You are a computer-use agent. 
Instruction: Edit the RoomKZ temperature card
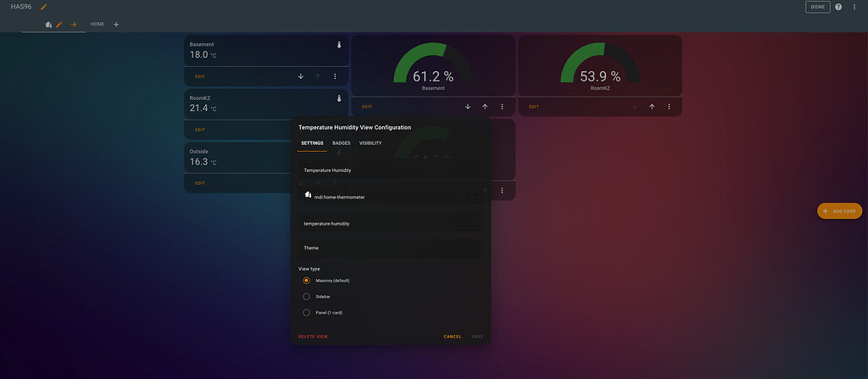(x=200, y=130)
